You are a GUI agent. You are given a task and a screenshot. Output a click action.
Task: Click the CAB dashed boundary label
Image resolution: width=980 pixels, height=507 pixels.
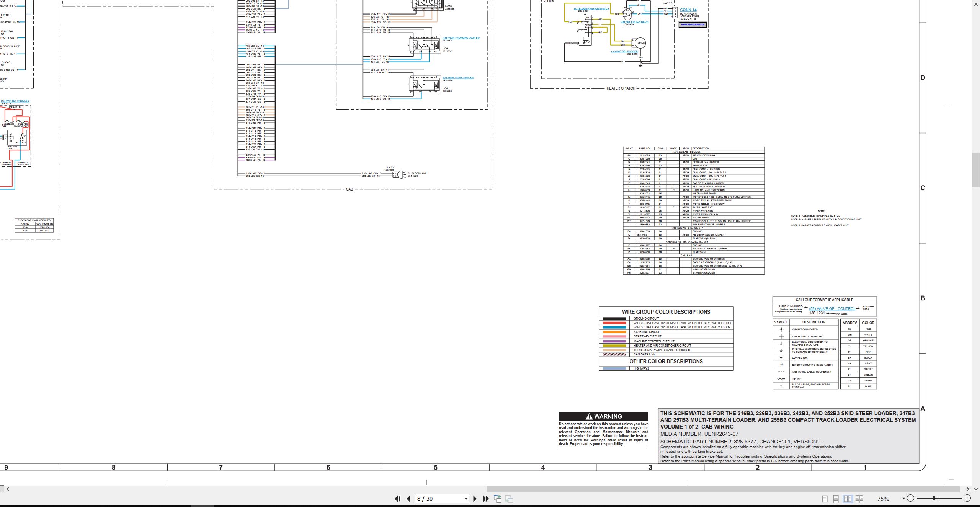tap(350, 189)
